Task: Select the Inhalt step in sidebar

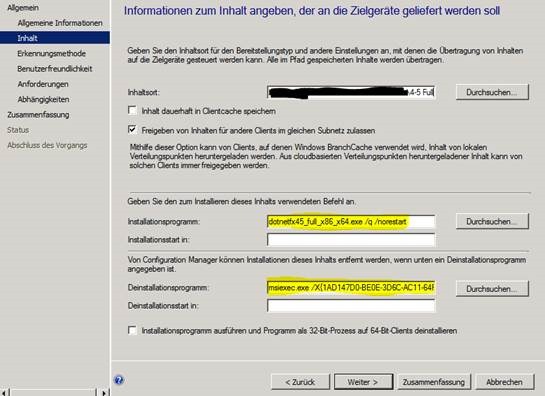Action: (55, 38)
